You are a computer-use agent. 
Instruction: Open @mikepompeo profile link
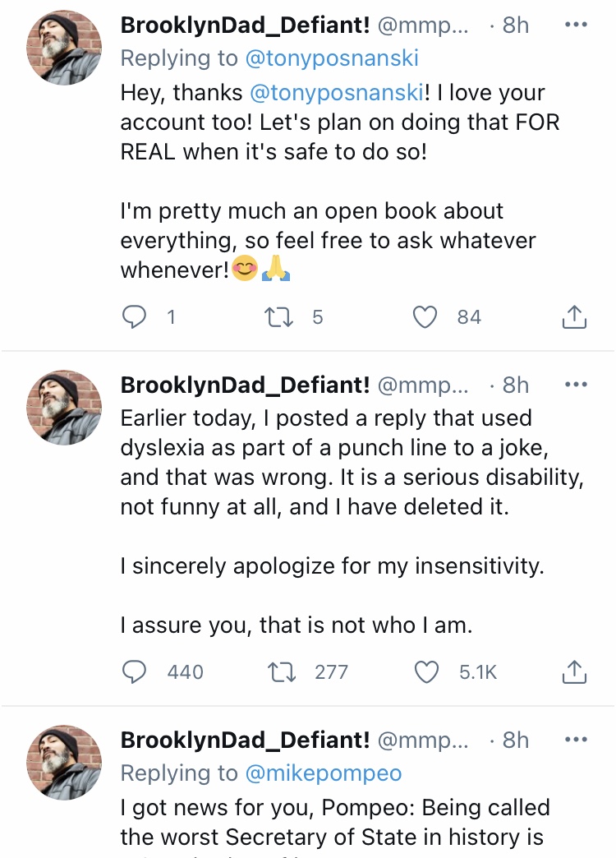324,773
